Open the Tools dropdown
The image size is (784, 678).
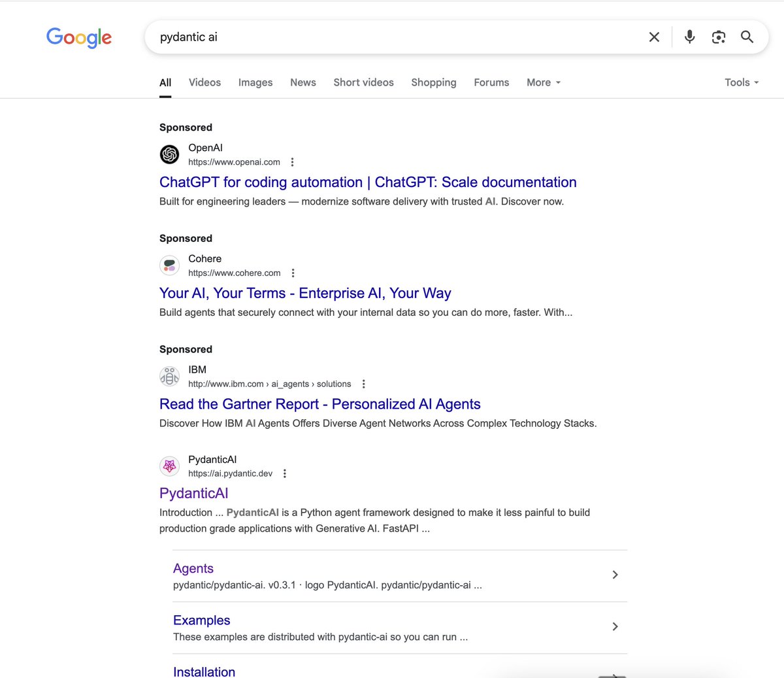(742, 82)
